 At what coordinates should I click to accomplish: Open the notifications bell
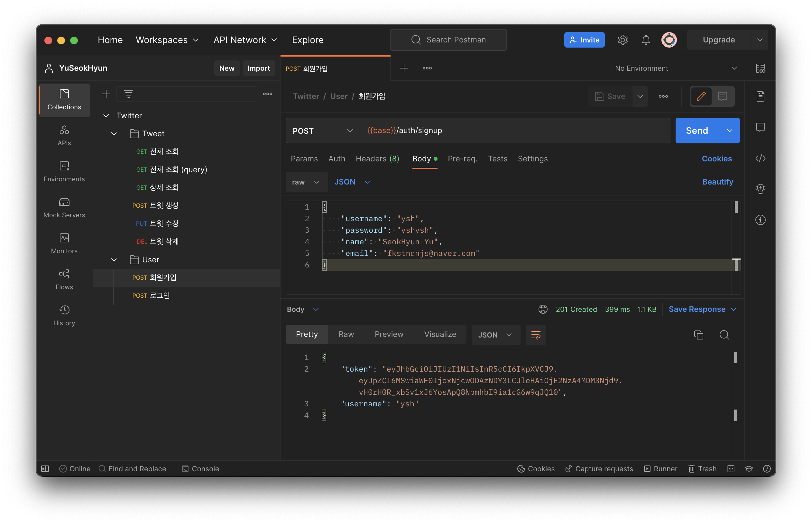pos(646,40)
